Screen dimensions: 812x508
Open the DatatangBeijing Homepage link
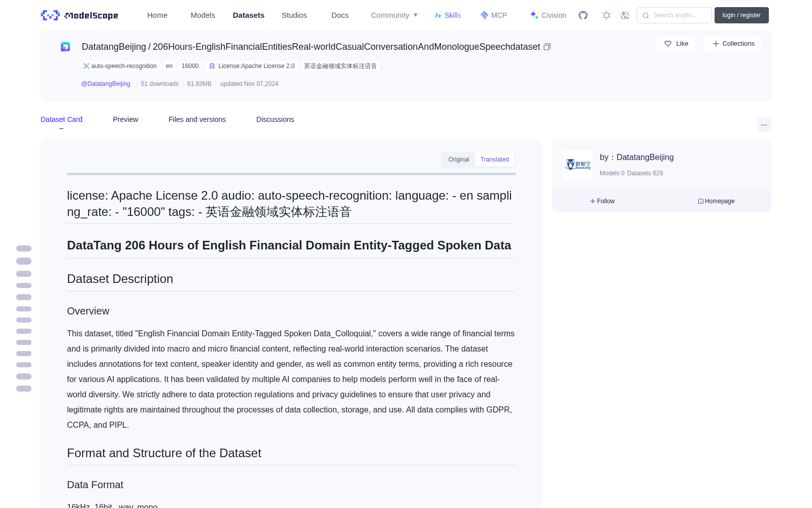(716, 201)
